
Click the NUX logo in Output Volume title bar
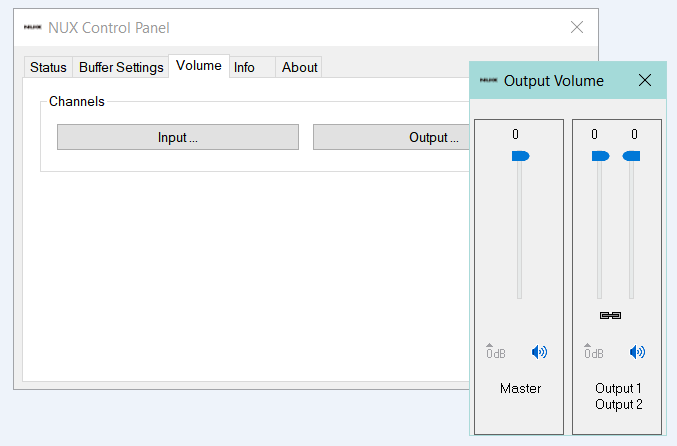click(x=488, y=80)
